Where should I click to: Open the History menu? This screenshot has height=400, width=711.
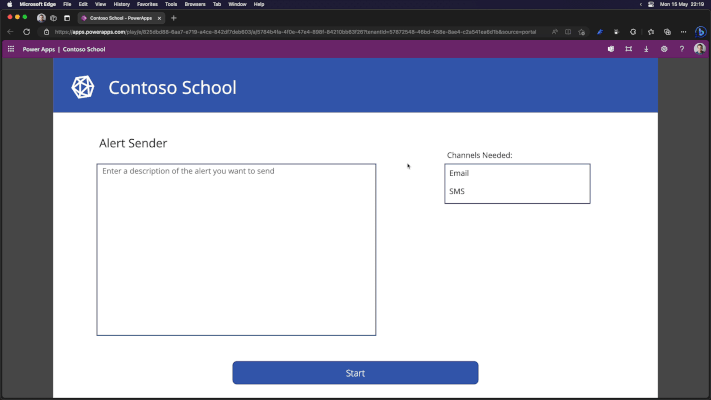[122, 4]
